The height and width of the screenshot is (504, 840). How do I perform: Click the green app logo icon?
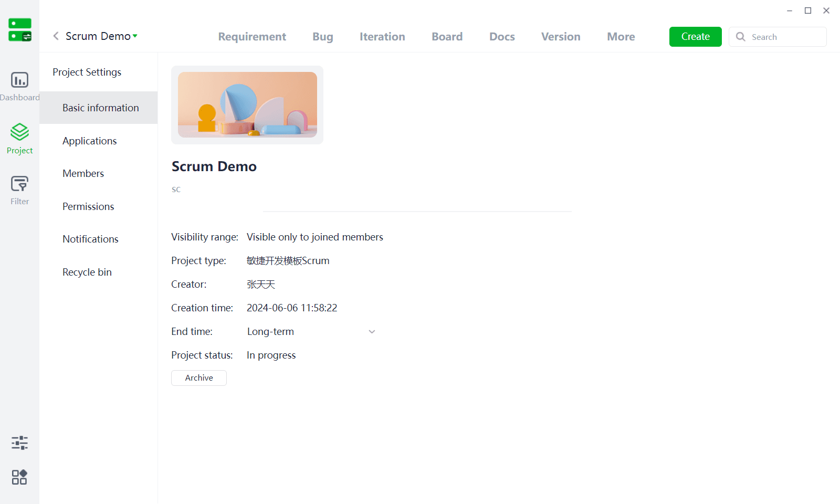[x=20, y=30]
